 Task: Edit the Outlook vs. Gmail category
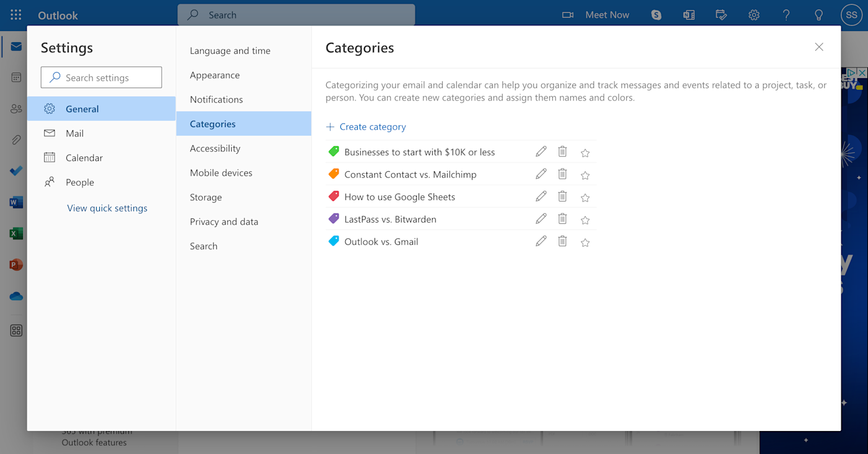point(541,241)
